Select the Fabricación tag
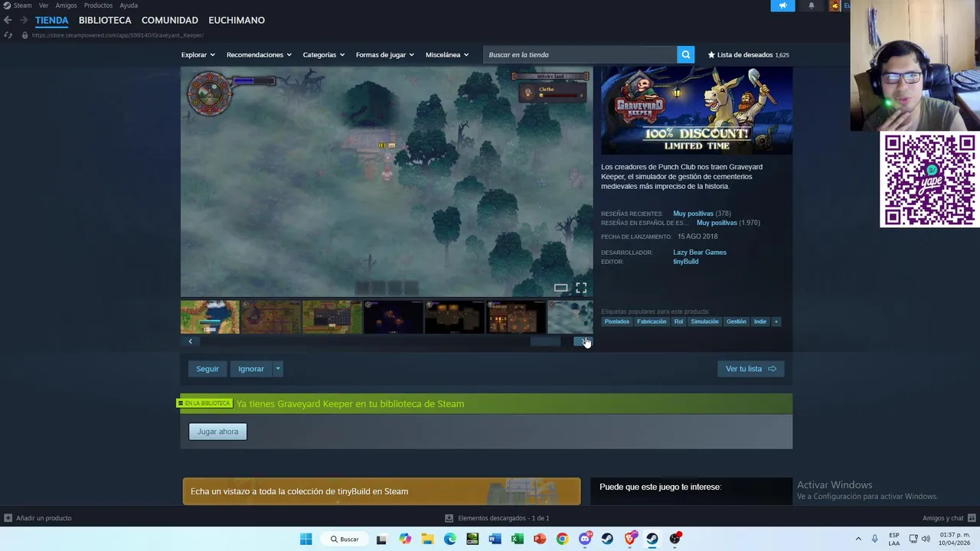Image resolution: width=980 pixels, height=551 pixels. click(x=652, y=321)
